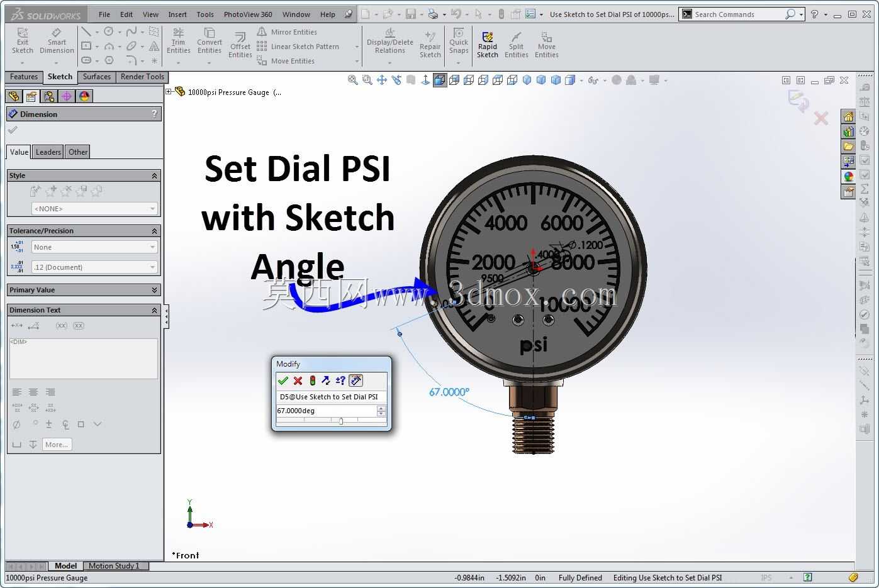The width and height of the screenshot is (879, 588).
Task: Expand the Primary Value section
Action: point(154,291)
